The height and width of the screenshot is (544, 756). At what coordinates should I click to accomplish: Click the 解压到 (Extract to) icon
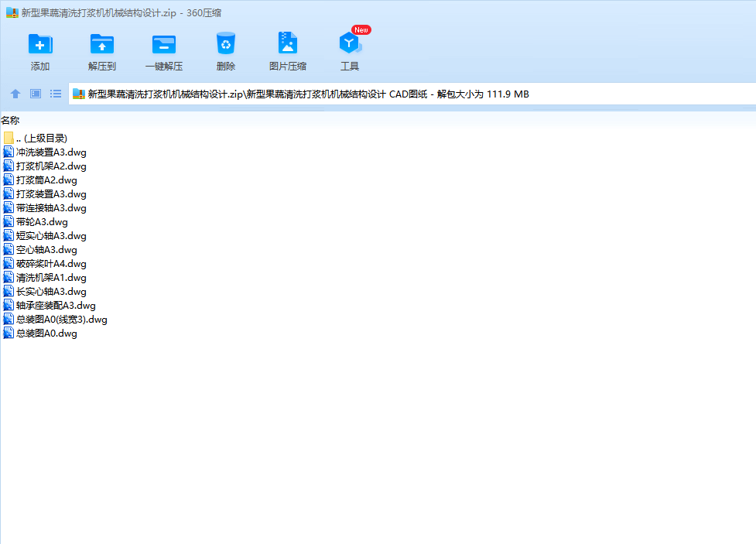pos(101,44)
